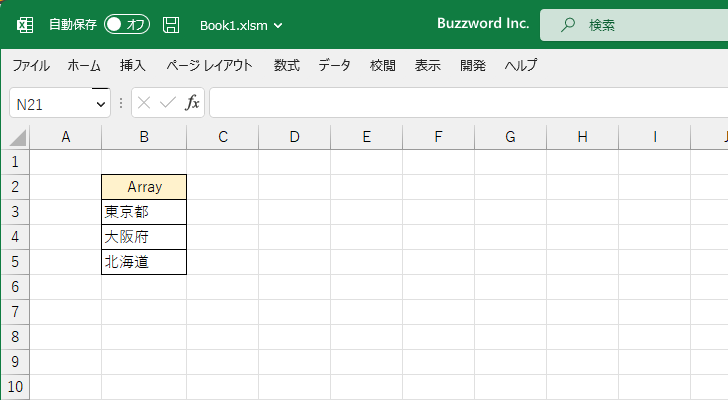Select column I header

(655, 137)
